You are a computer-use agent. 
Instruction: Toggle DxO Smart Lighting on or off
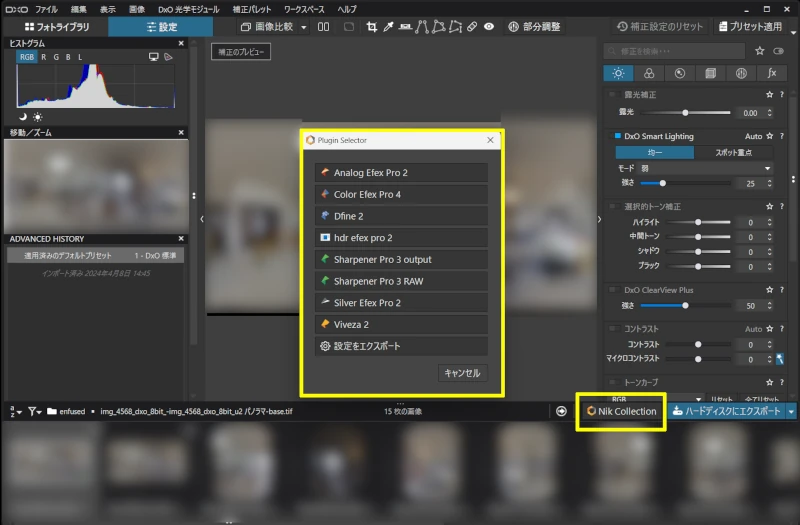click(x=618, y=136)
